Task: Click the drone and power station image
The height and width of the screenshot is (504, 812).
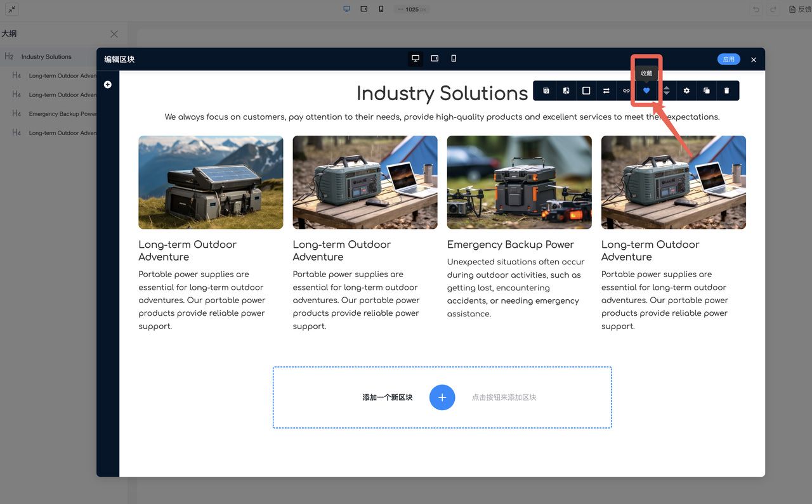Action: point(520,183)
